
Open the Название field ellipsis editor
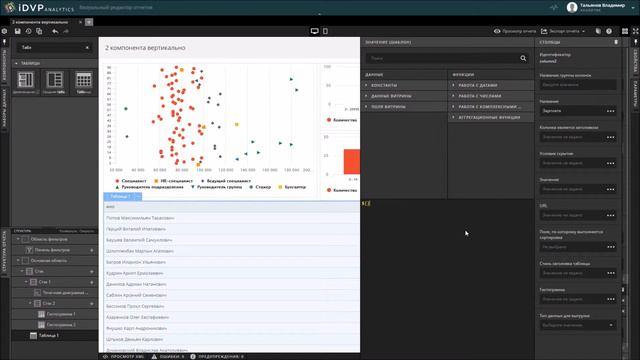click(611, 111)
